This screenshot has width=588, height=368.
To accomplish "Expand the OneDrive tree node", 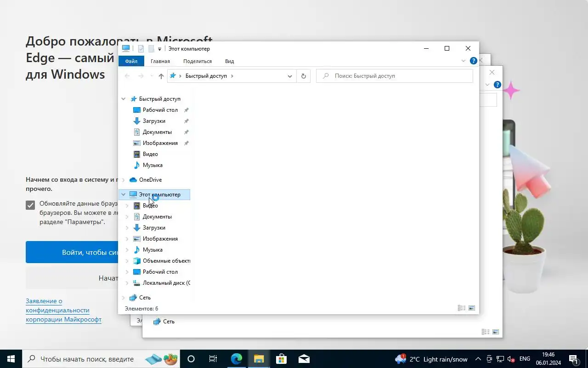I will point(123,180).
